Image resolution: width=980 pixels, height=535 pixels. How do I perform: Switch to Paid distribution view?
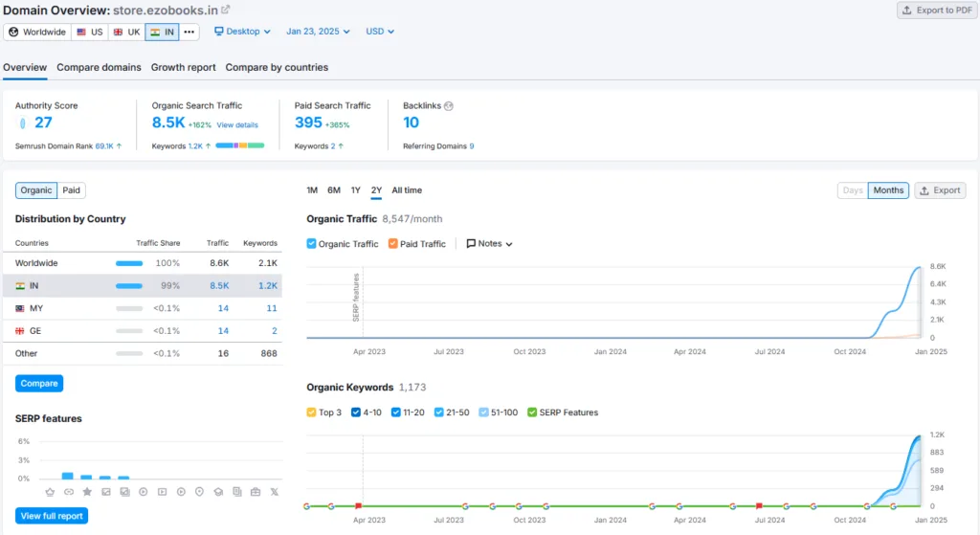(71, 190)
